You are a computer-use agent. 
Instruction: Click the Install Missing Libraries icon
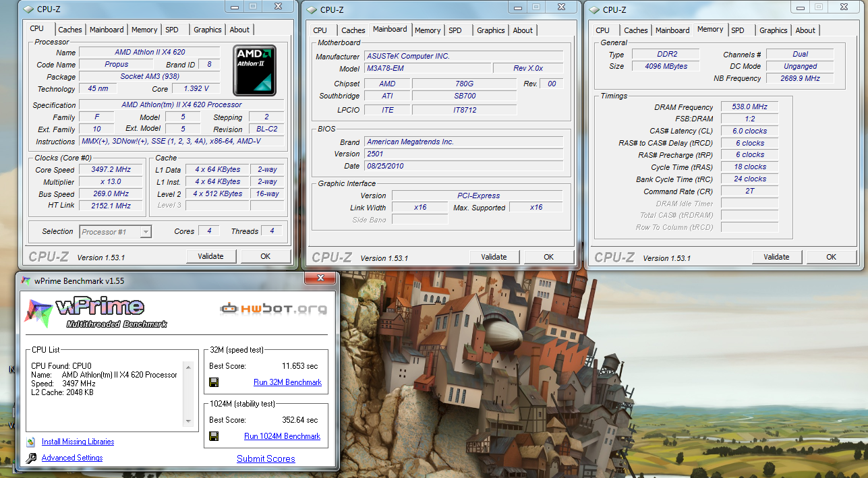(30, 442)
